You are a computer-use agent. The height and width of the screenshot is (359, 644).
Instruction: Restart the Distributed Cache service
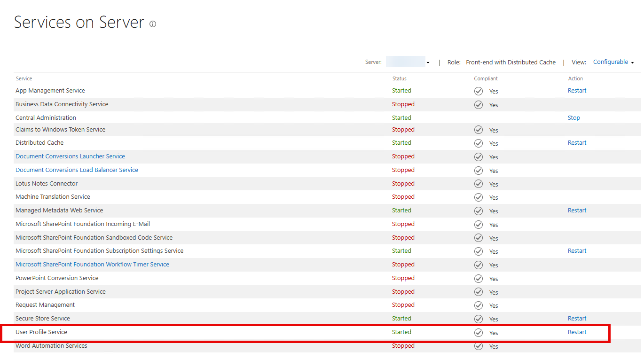[577, 143]
